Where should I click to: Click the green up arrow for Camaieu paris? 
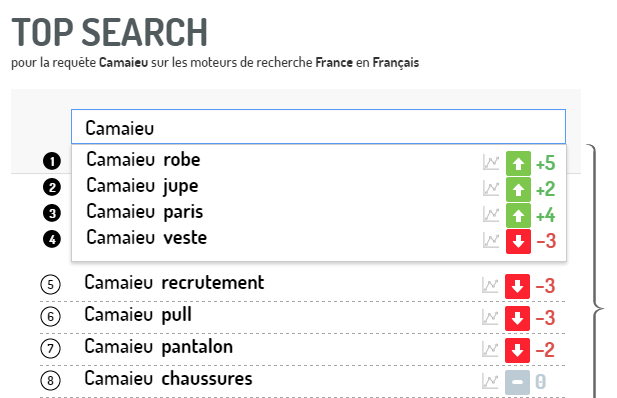click(518, 215)
